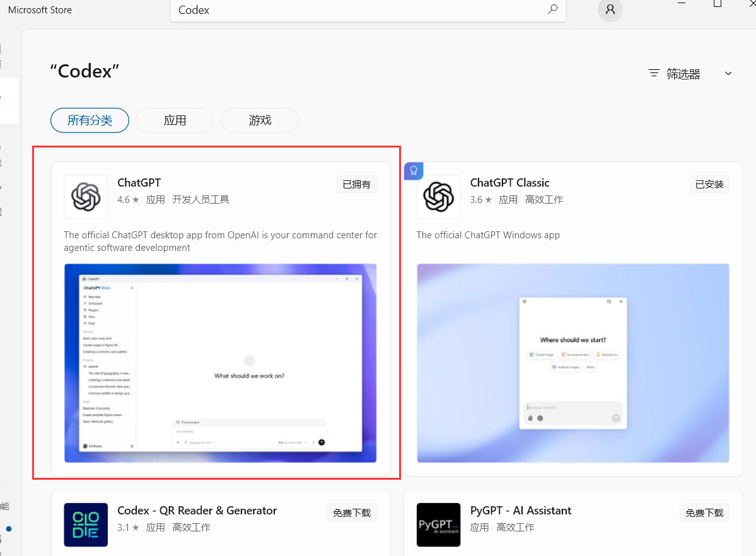Open the ChatGPT Classic screenshot thumbnail

click(573, 363)
